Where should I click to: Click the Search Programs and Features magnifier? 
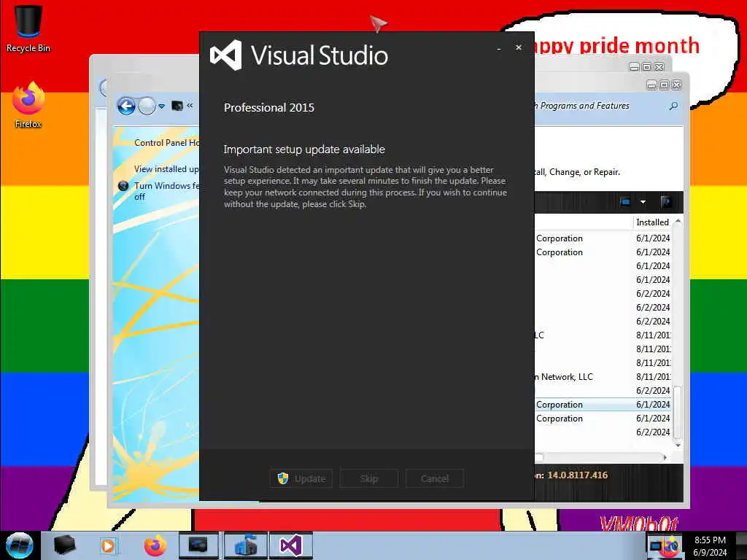tap(673, 106)
